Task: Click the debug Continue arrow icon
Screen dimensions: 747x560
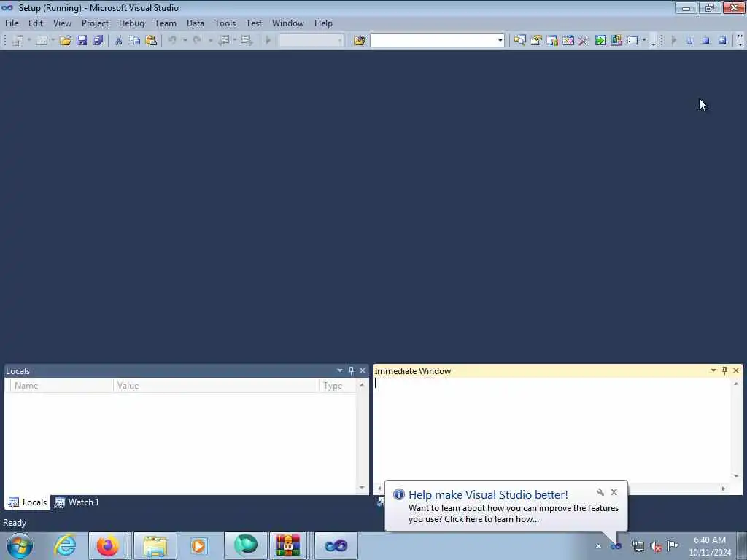Action: (673, 41)
